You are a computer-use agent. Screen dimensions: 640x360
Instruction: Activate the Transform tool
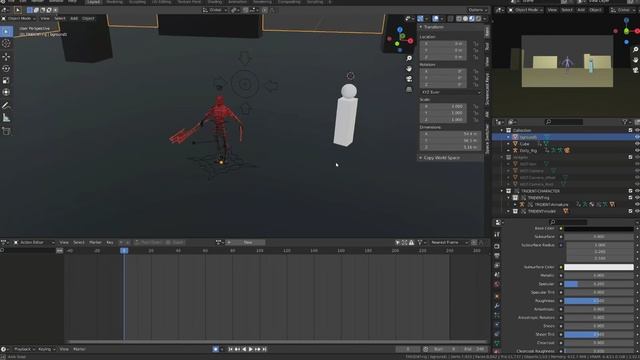6,92
